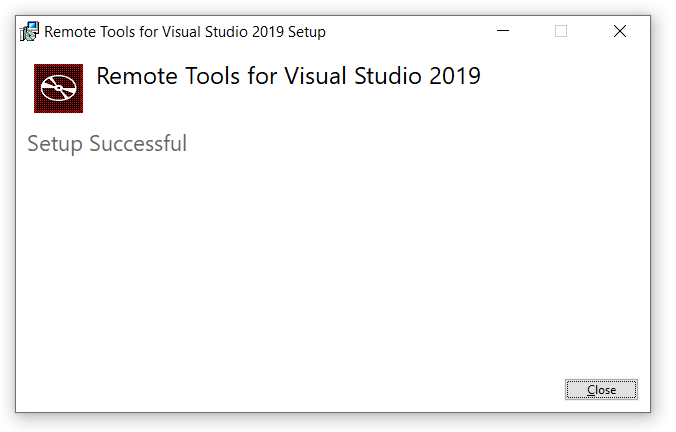Click the installer icon in the title bar
Viewport: 676px width, 432px height.
(x=29, y=31)
